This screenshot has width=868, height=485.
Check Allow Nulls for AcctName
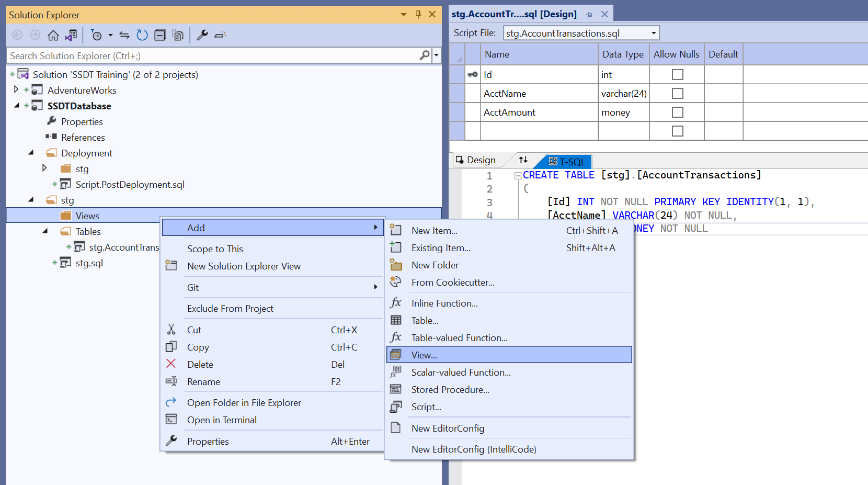677,94
